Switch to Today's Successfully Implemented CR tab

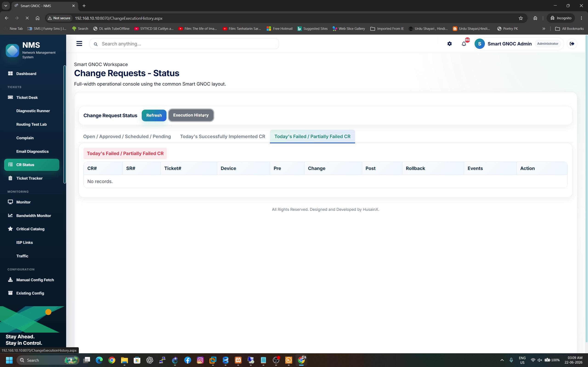tap(223, 136)
